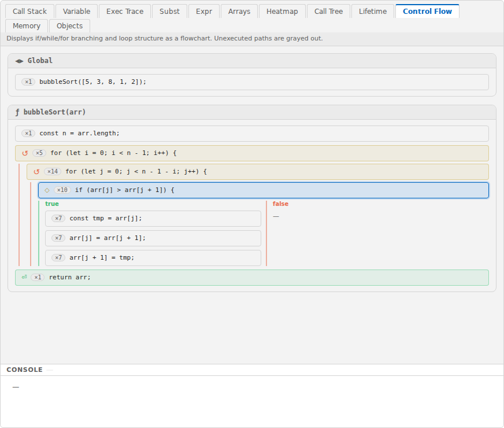This screenshot has width=504, height=428.
Task: Select the inner for loop over j
Action: [x=258, y=172]
